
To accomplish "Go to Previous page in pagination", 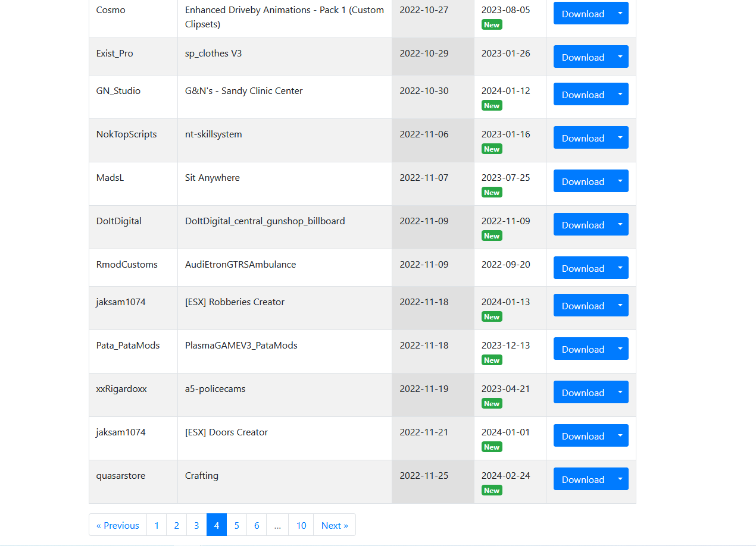I will [x=118, y=525].
